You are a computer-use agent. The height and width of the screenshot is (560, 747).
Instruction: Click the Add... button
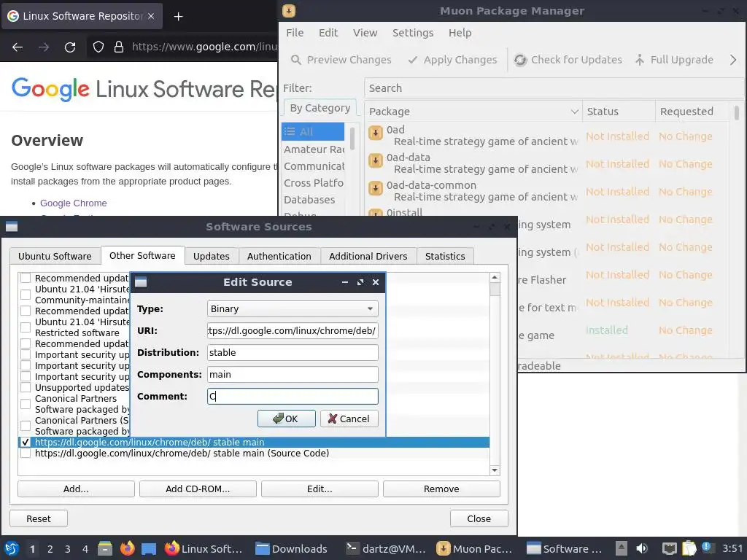tap(76, 489)
